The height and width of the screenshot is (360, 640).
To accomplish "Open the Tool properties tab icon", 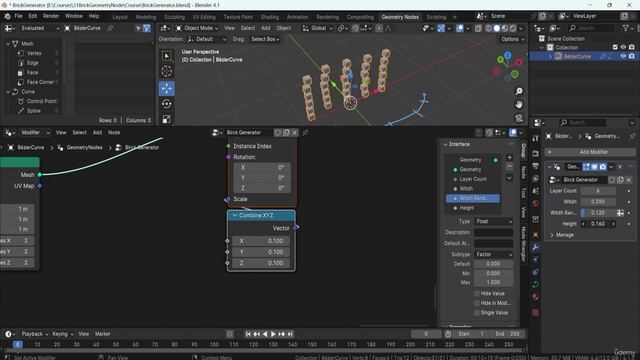I will 536,138.
